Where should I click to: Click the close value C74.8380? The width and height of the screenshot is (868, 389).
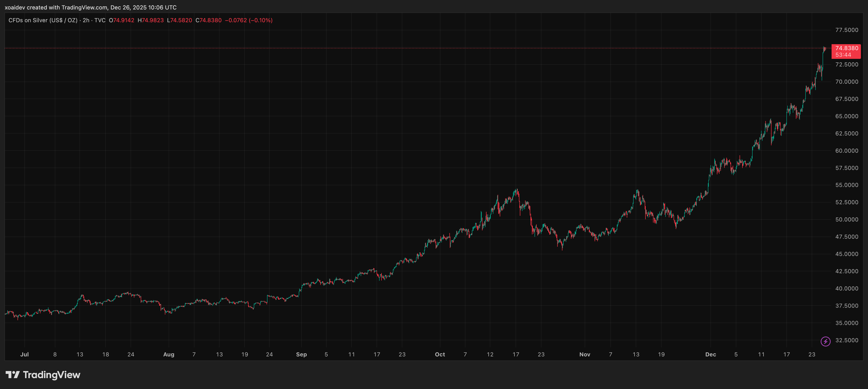click(208, 20)
